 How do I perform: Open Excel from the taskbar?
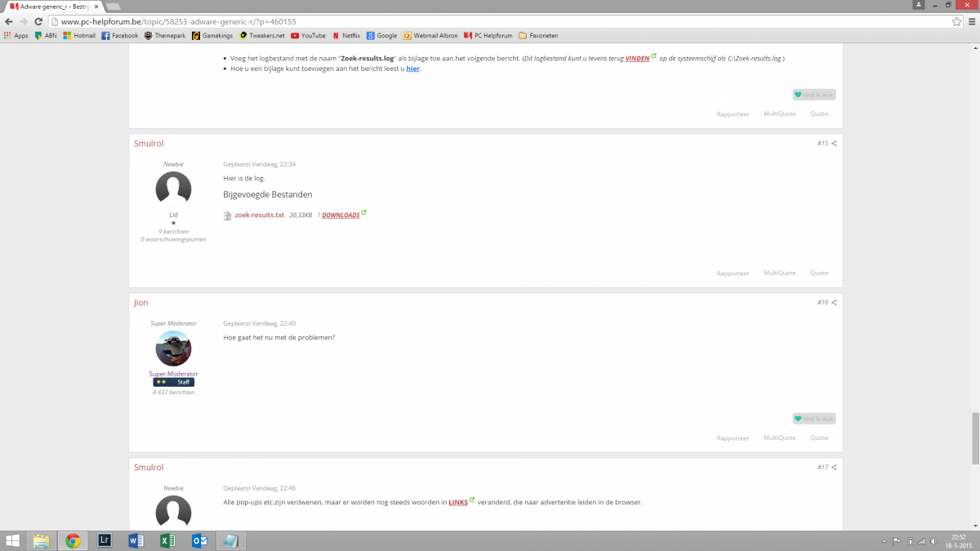tap(167, 540)
